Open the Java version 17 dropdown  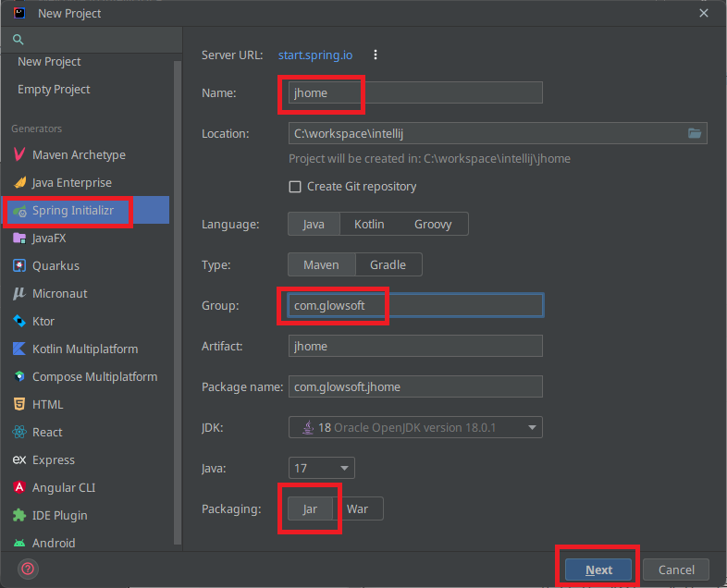321,468
